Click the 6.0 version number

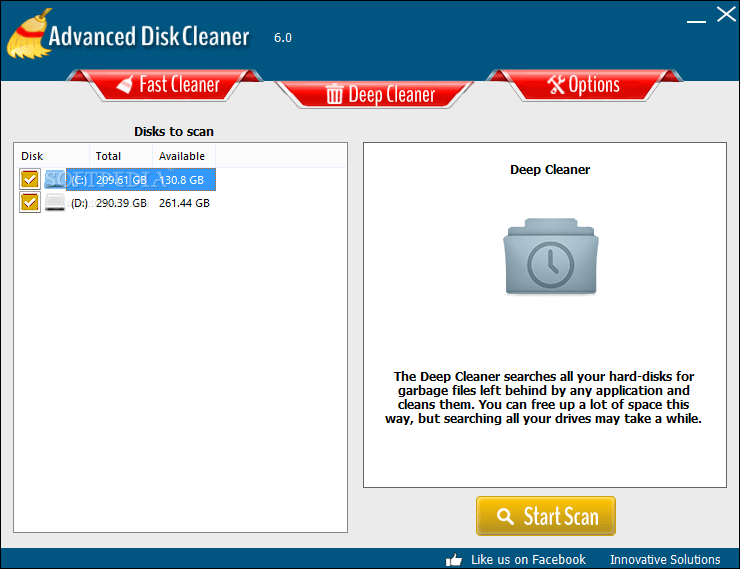point(283,38)
